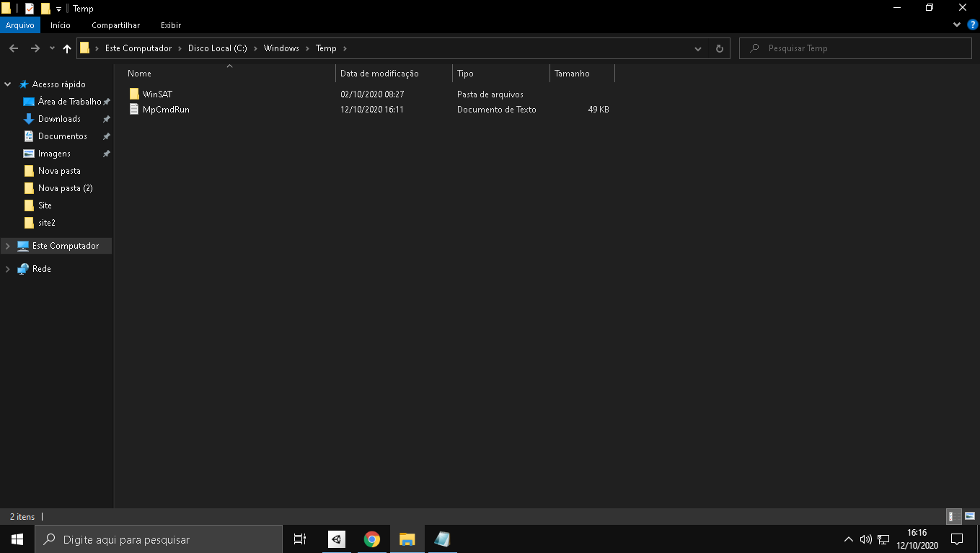Open Task View on taskbar
Viewport: 980px width, 553px height.
pos(300,539)
